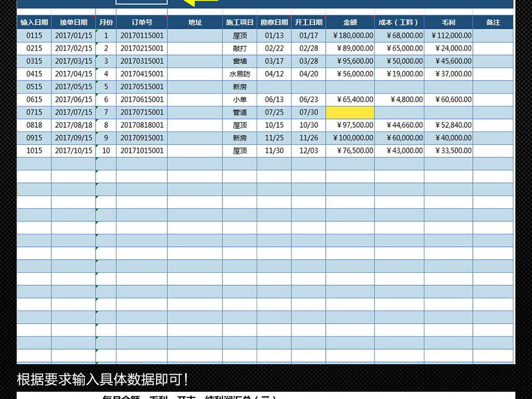532x399 pixels.
Task: Click the start date 07/30
Action: 309,112
